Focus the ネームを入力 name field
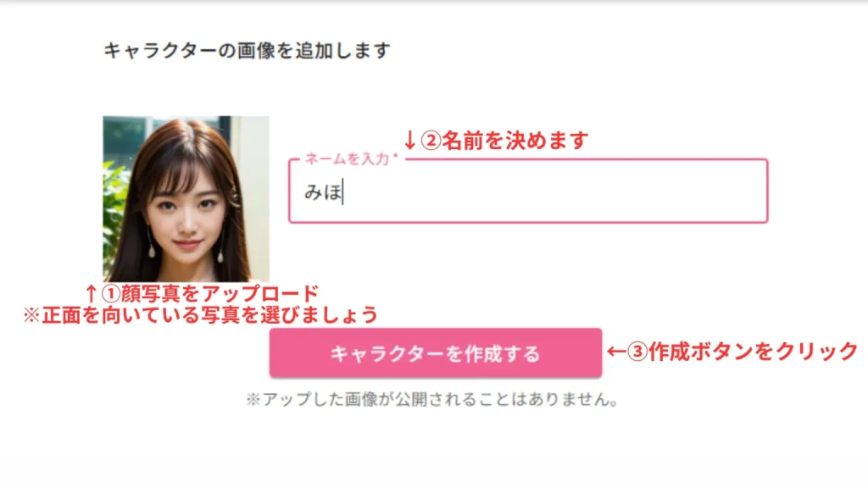The width and height of the screenshot is (868, 488). click(528, 191)
